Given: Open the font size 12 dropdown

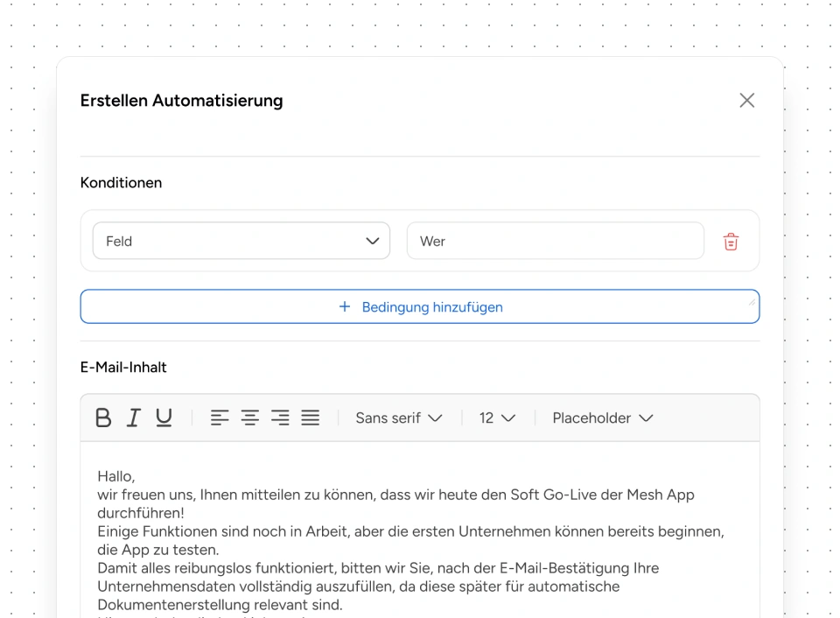Looking at the screenshot, I should pyautogui.click(x=496, y=418).
